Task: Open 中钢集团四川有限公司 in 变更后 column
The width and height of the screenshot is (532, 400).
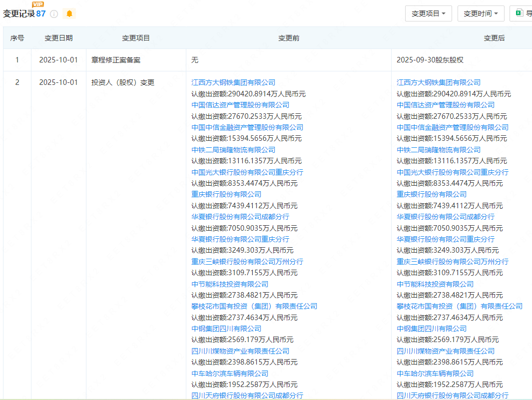Action: tap(432, 329)
